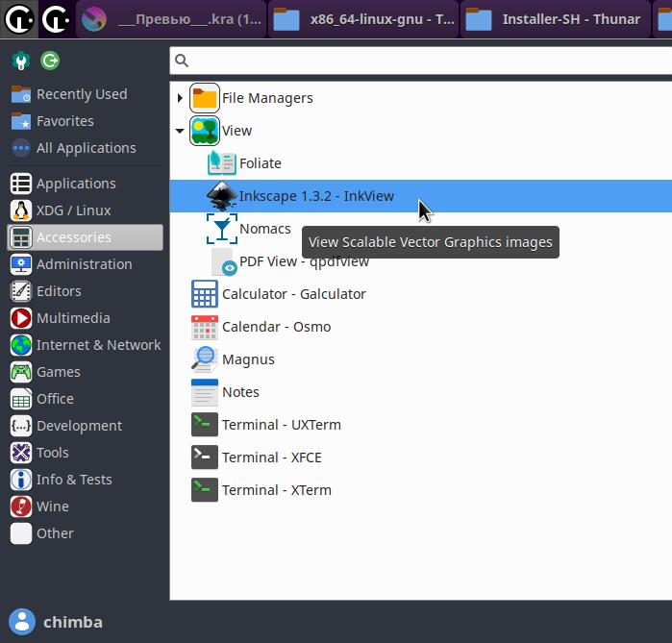
Task: Focus the application search field
Action: 421,61
